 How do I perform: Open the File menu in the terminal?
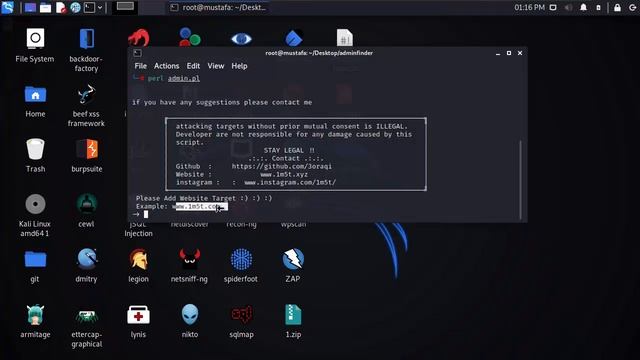pos(140,66)
